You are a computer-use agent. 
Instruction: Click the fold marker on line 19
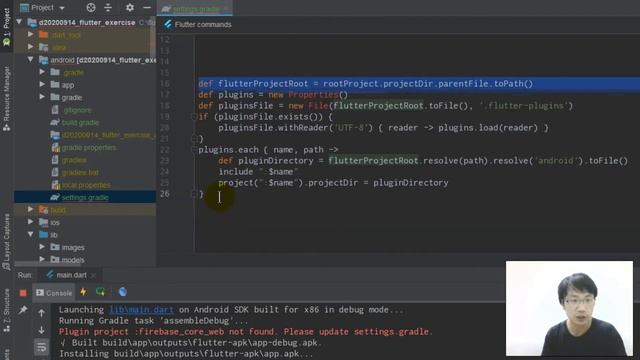194,117
